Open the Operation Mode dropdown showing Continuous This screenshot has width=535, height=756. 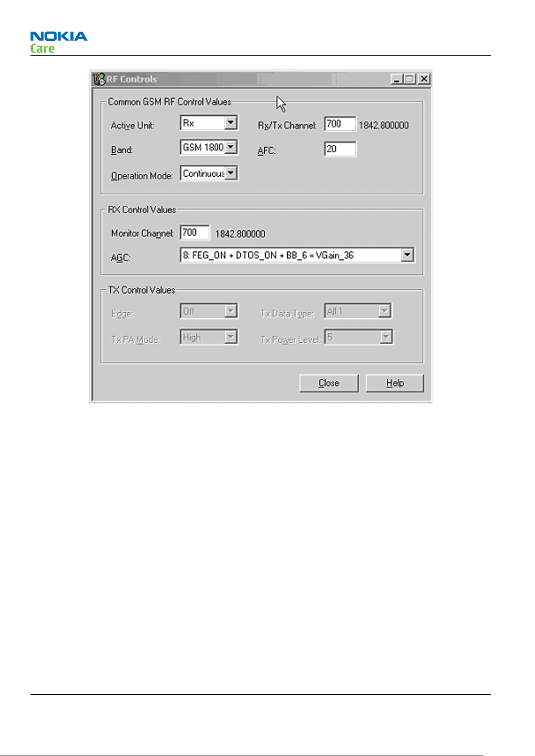[x=209, y=173]
